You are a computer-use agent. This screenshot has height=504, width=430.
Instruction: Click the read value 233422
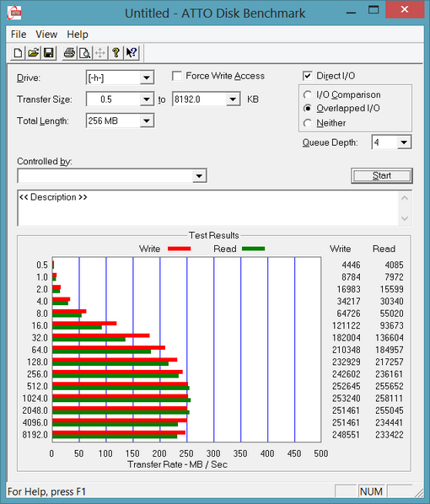point(390,435)
